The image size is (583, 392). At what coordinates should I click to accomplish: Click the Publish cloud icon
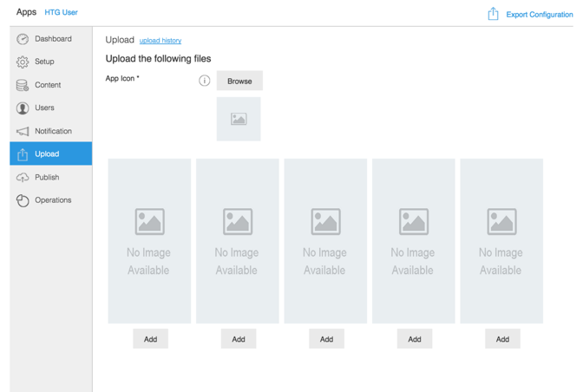(23, 177)
